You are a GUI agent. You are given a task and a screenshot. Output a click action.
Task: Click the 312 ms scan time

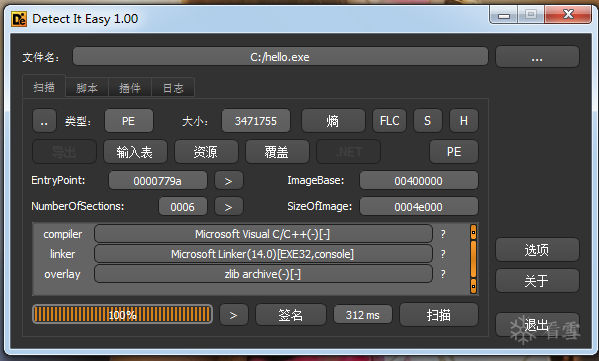pos(363,315)
